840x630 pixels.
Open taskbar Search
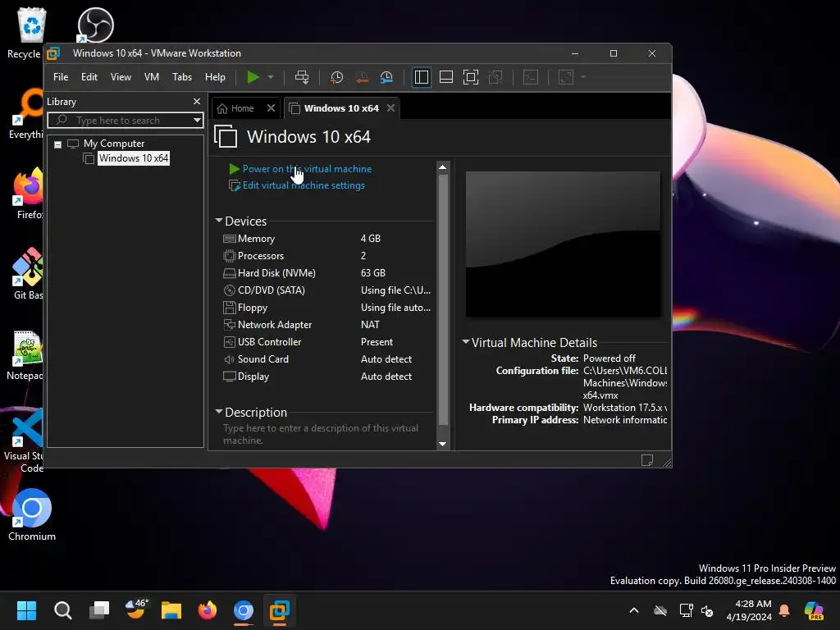[62, 610]
